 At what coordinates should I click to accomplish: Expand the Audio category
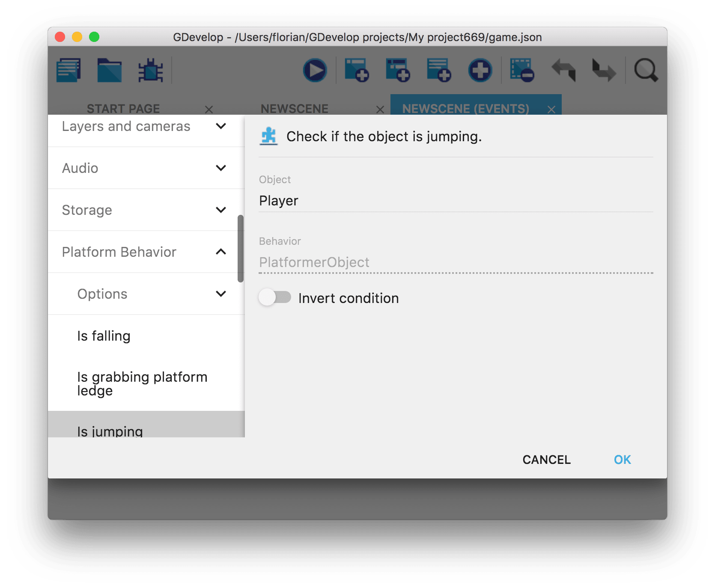click(x=146, y=168)
